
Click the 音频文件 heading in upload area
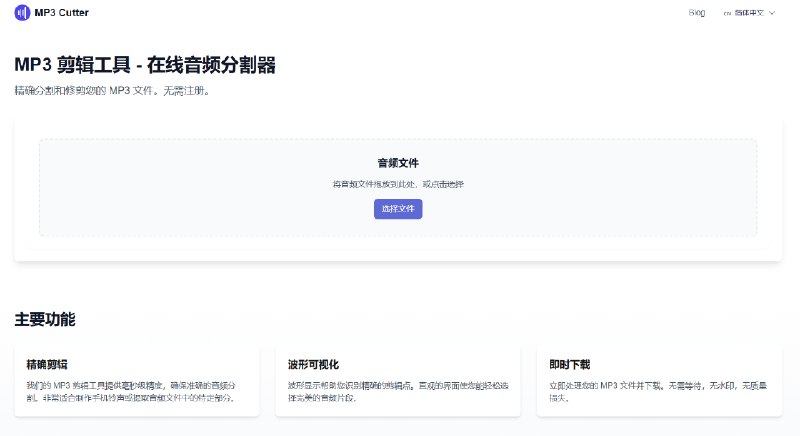398,163
